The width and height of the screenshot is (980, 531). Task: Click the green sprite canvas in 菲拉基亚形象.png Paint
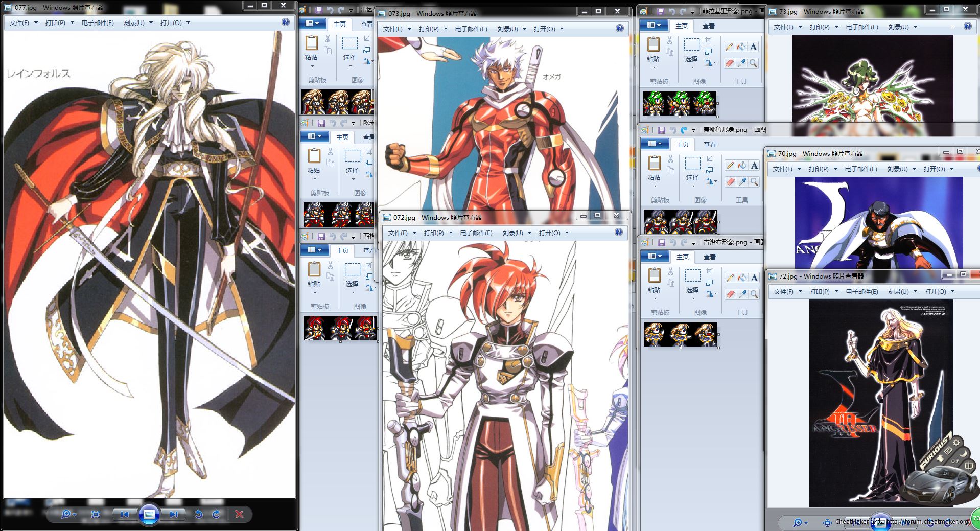tap(679, 103)
